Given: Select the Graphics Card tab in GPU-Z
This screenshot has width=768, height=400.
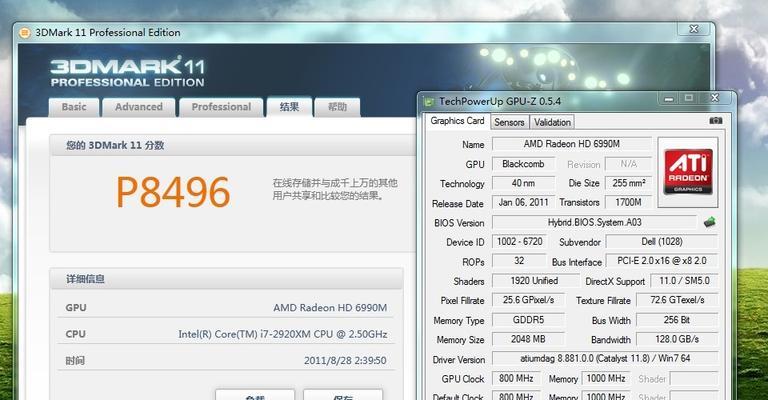Looking at the screenshot, I should tap(457, 121).
